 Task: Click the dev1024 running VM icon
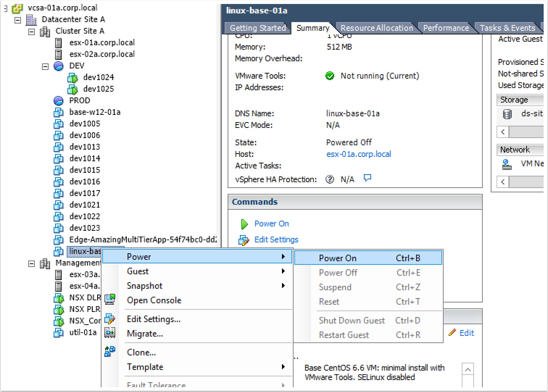(x=72, y=78)
